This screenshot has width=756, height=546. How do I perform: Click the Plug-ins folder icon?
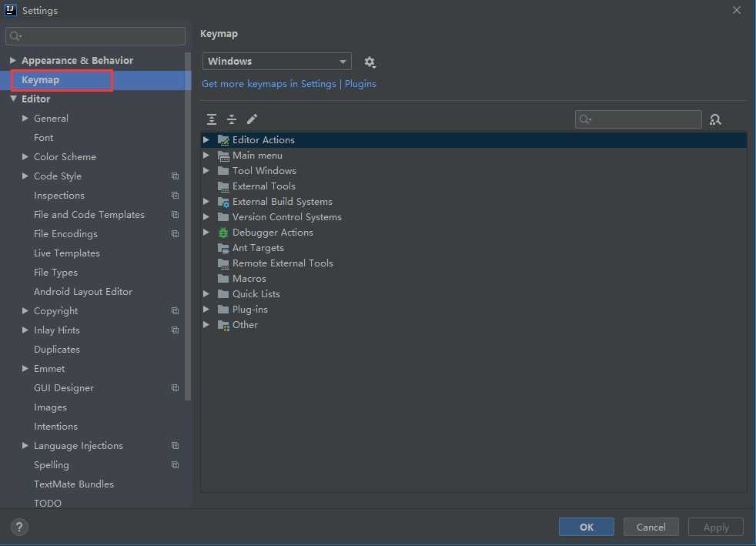click(x=223, y=310)
